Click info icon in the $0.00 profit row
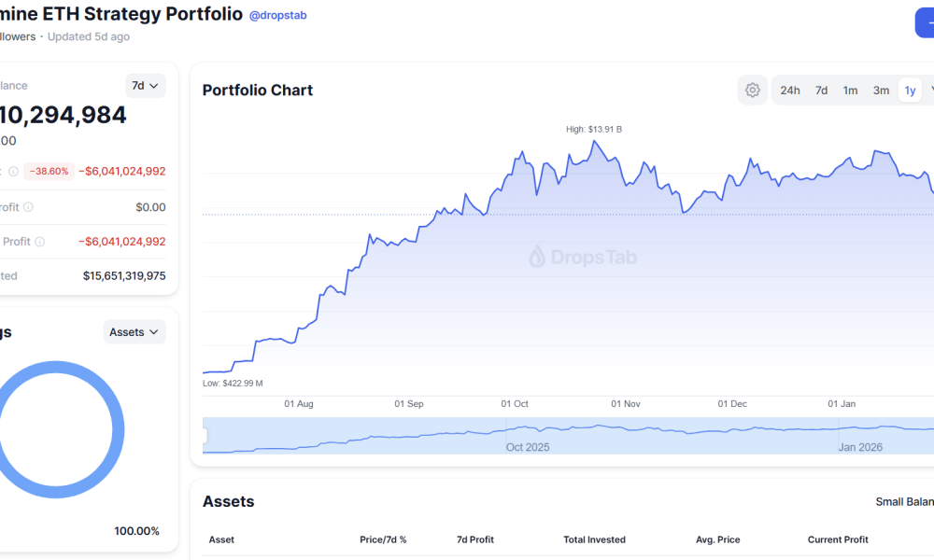Screen dimensions: 934x560 tap(28, 207)
